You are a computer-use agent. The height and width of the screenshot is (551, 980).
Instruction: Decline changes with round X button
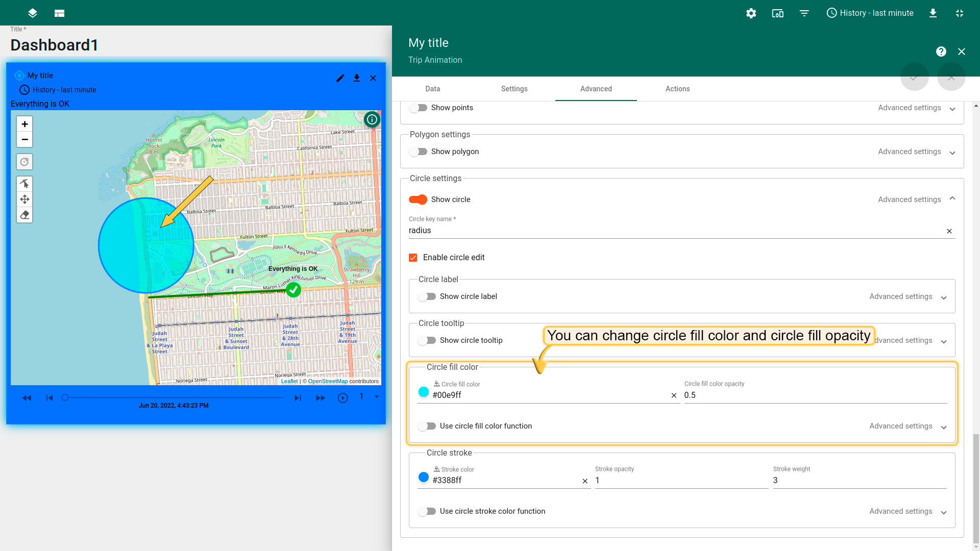[951, 77]
